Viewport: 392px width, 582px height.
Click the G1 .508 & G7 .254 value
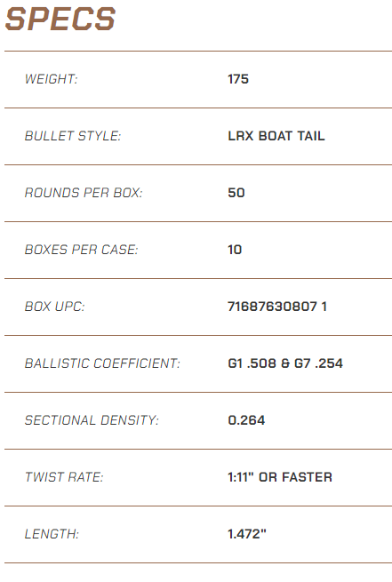tap(285, 363)
